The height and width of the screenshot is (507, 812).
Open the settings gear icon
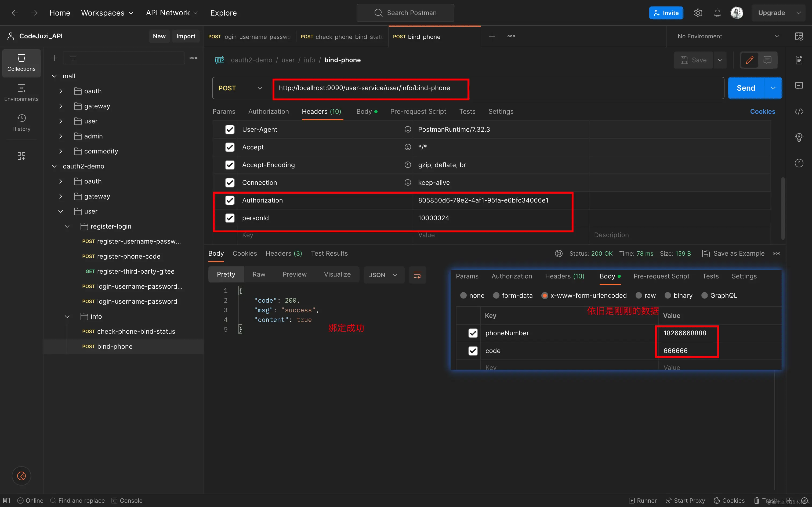698,13
